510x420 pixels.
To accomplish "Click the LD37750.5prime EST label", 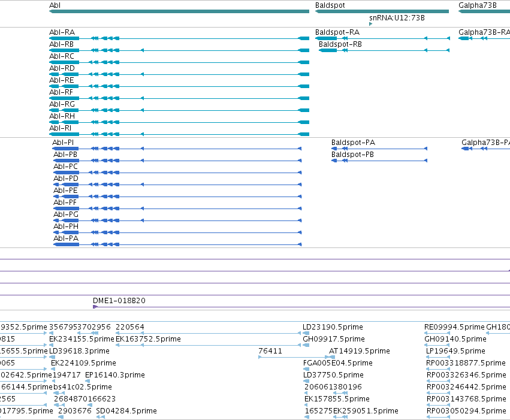I will [333, 375].
